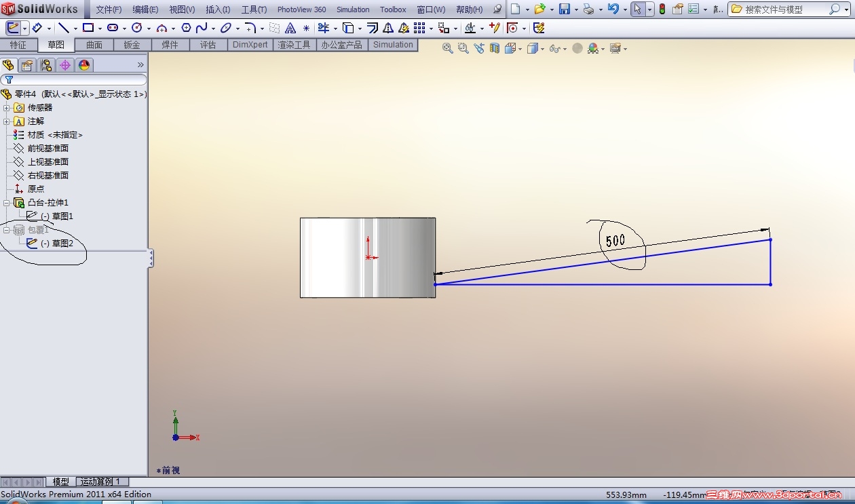Expand the 传感器 tree node
This screenshot has height=504, width=855.
point(7,108)
